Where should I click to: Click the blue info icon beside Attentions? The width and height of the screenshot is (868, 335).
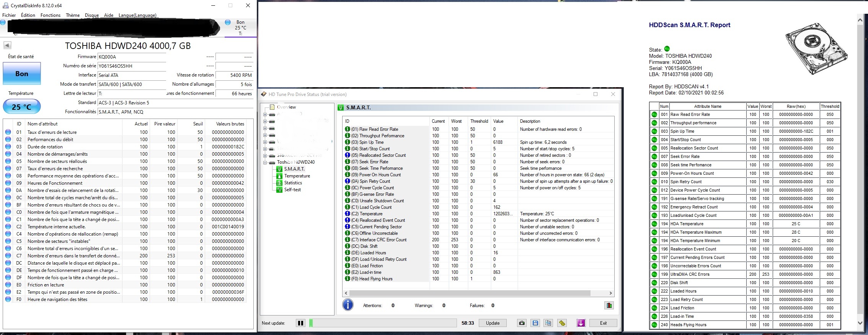[x=348, y=305]
